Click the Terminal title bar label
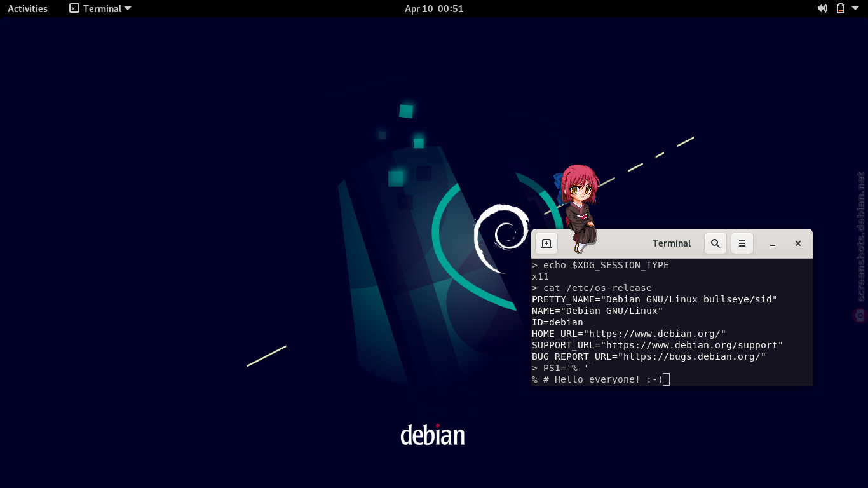The width and height of the screenshot is (868, 488). tap(672, 243)
